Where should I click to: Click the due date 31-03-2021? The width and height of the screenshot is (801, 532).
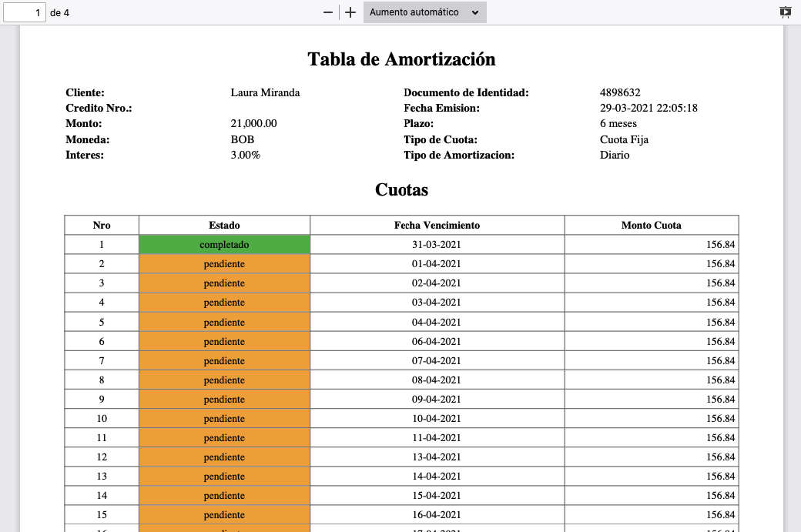click(x=437, y=245)
